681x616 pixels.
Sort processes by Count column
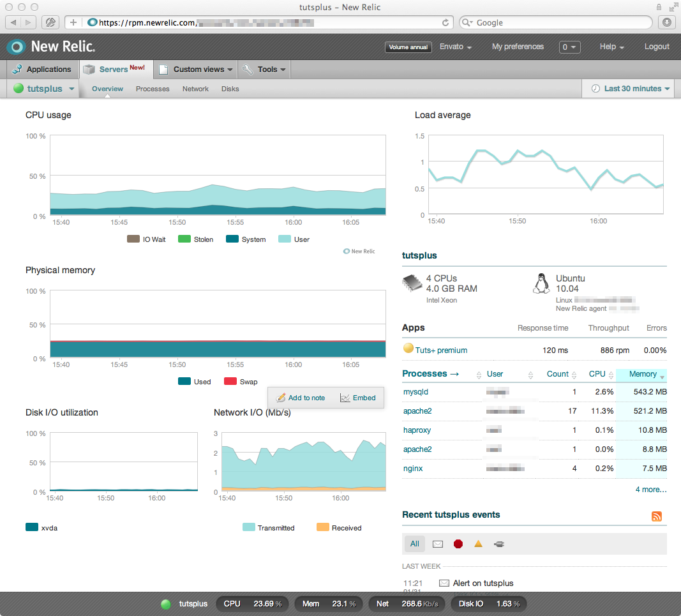pos(557,374)
